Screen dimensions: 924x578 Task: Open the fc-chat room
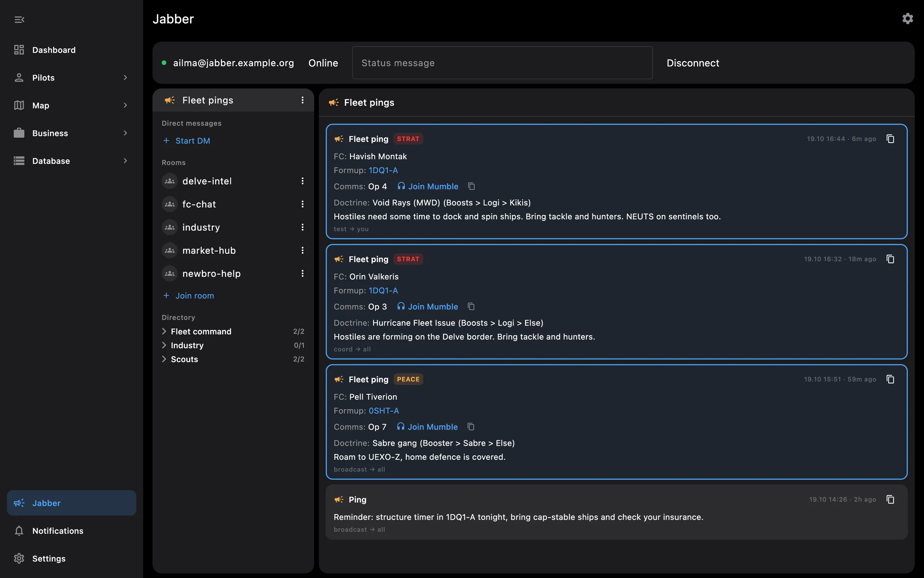tap(233, 204)
